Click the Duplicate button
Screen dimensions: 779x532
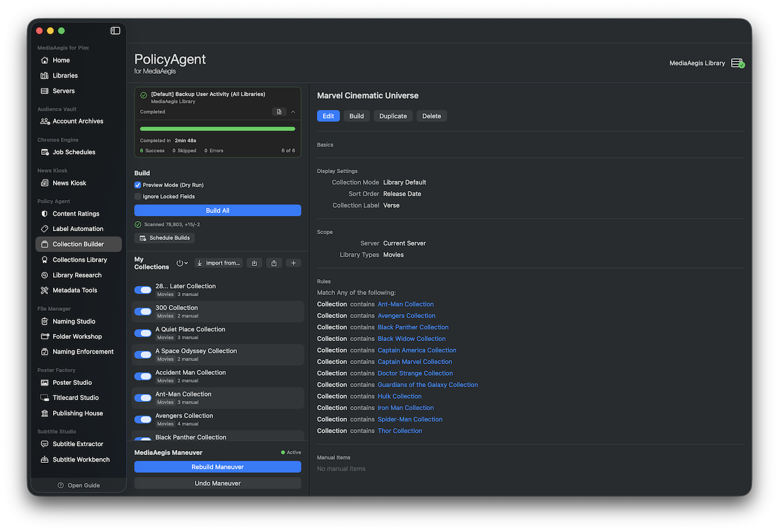pos(393,116)
